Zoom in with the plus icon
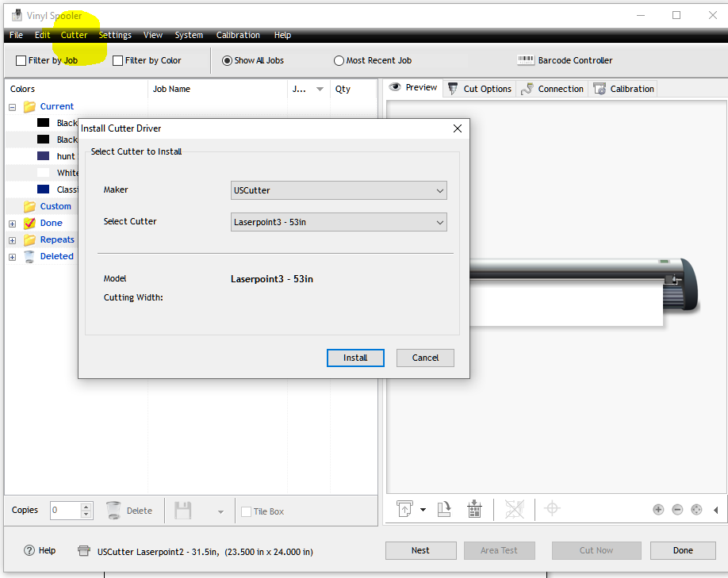 658,510
